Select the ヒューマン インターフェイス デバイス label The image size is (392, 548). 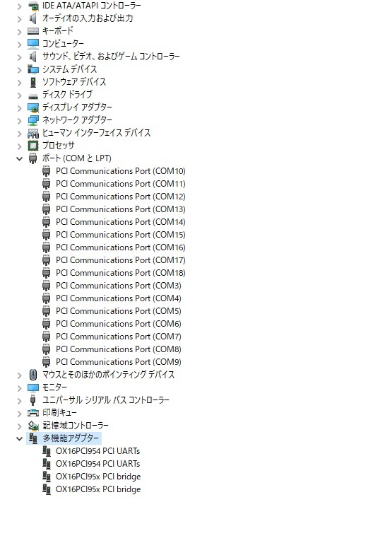coord(96,133)
